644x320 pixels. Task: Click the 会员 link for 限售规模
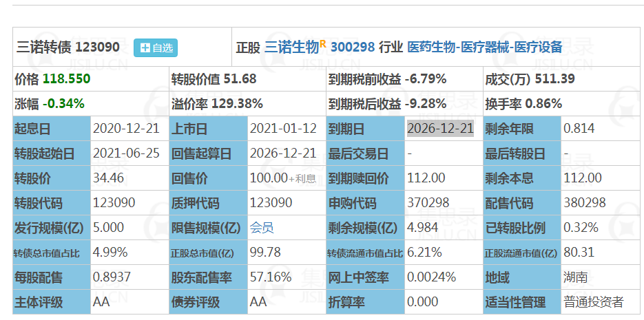click(262, 228)
